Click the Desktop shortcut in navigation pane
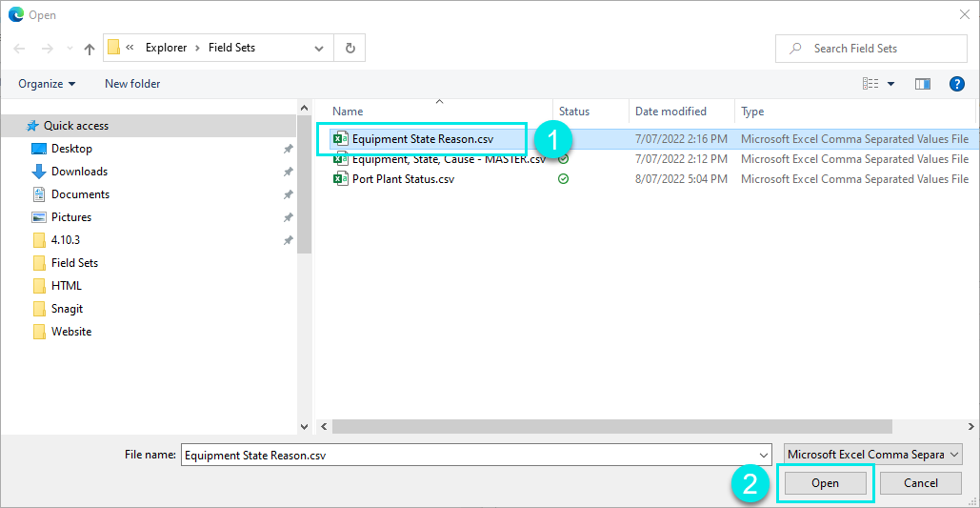This screenshot has height=508, width=980. pos(71,149)
